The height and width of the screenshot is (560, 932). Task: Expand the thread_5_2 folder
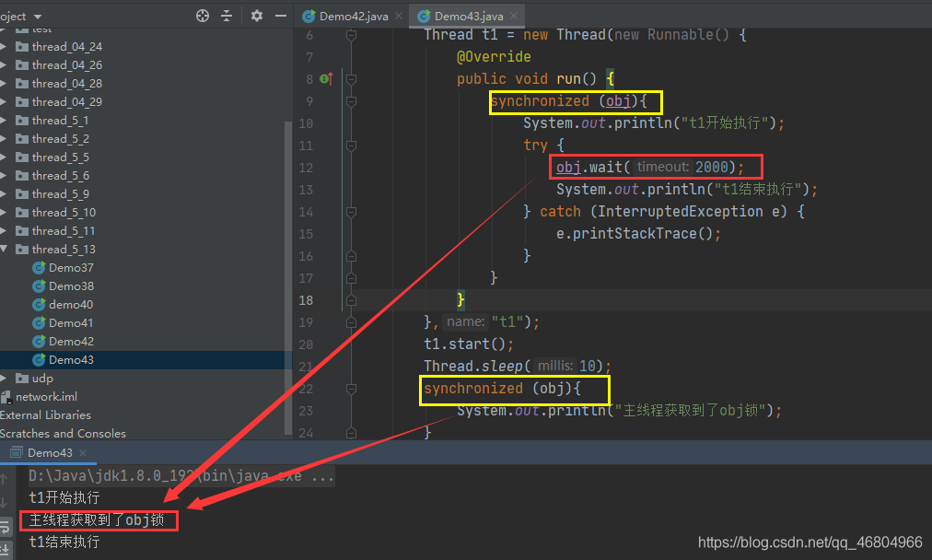[4, 138]
